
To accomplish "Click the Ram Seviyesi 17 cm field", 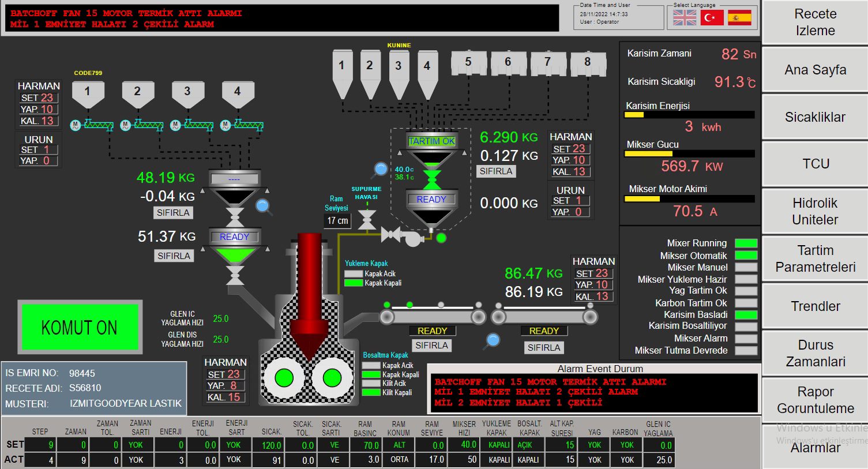I will [x=337, y=220].
